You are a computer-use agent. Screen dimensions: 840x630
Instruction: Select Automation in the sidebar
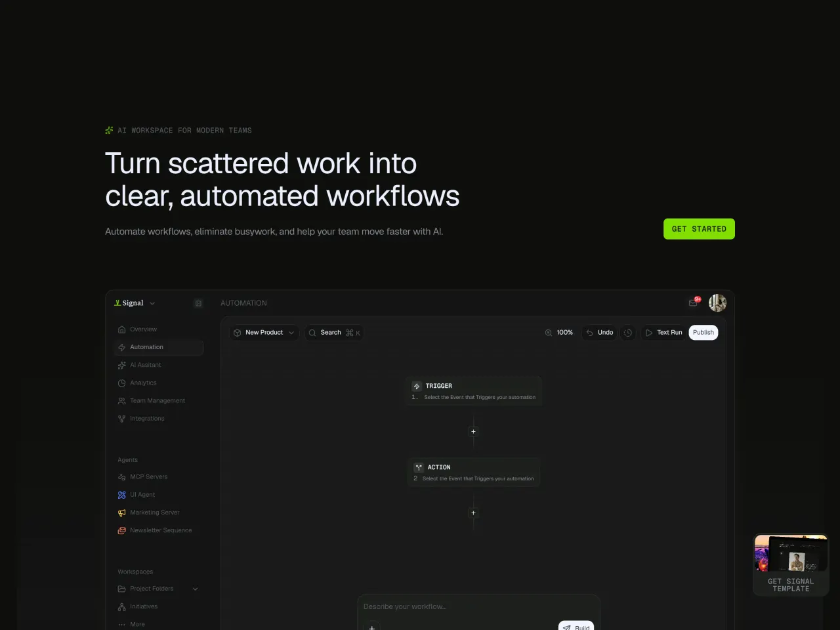point(158,347)
